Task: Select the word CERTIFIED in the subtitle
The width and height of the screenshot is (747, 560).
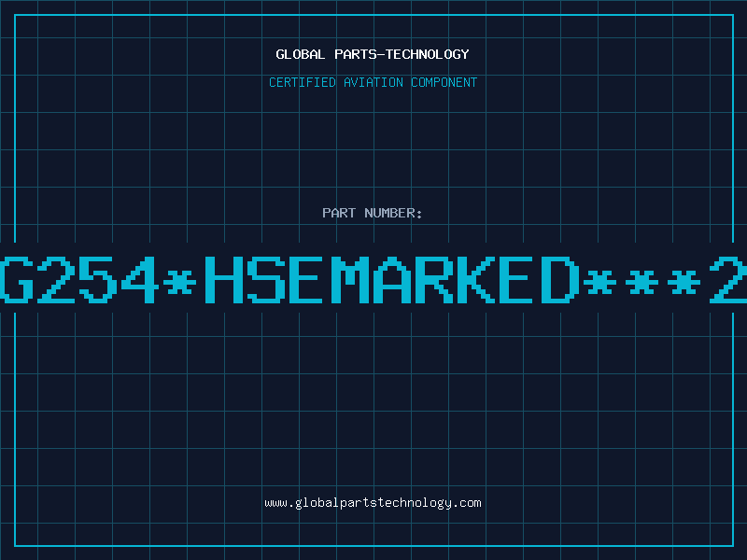Action: pyautogui.click(x=303, y=82)
